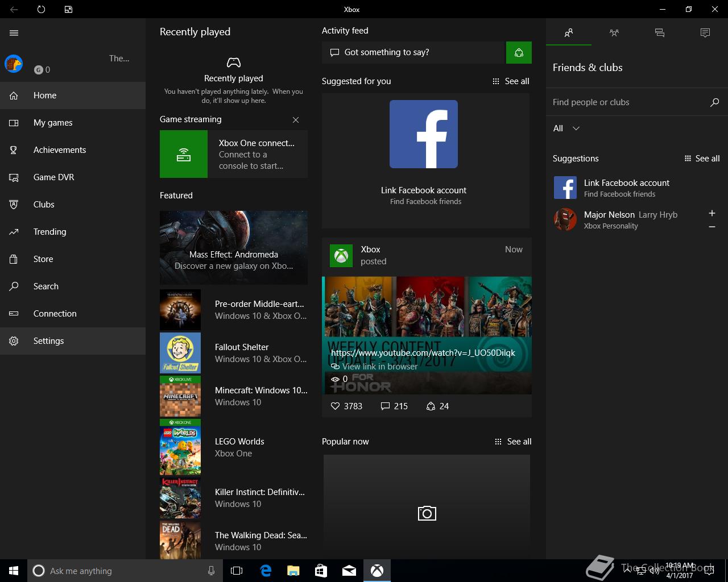Open Task View on taskbar
728x582 pixels.
[x=237, y=571]
